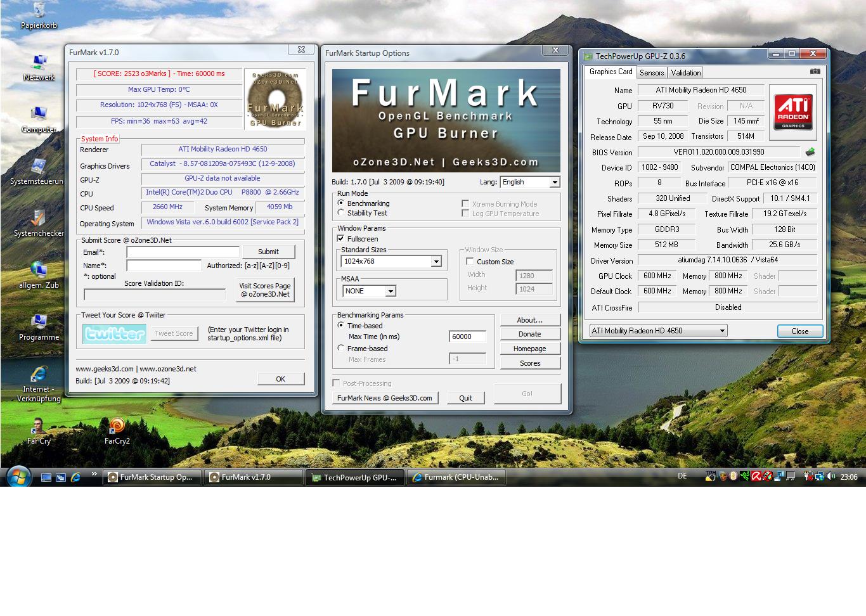Open the Netzwerk desktop icon
Screen dimensions: 866x616
39,66
